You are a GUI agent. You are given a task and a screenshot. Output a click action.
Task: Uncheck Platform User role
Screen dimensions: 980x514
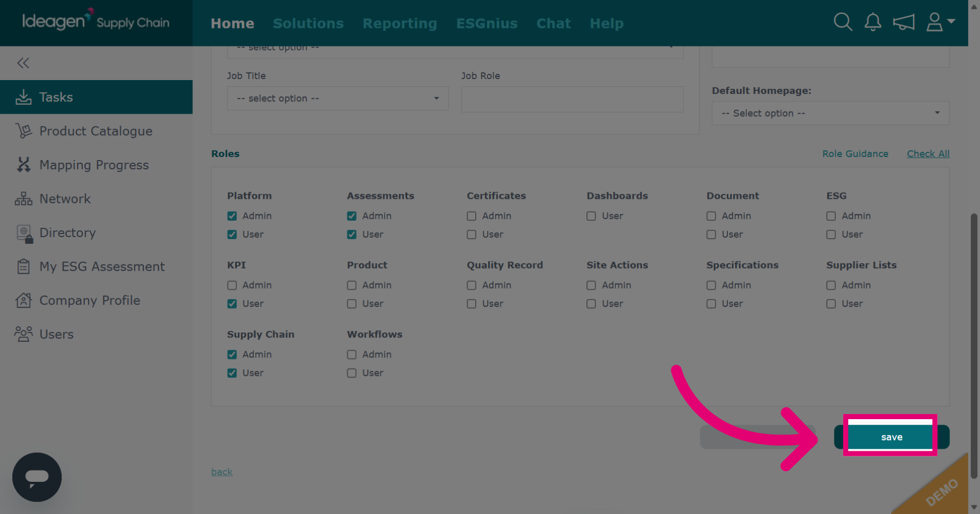pos(232,235)
